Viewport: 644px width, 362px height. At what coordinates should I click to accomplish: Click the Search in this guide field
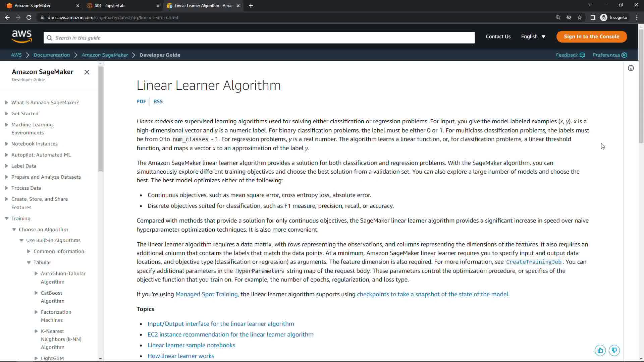click(259, 38)
